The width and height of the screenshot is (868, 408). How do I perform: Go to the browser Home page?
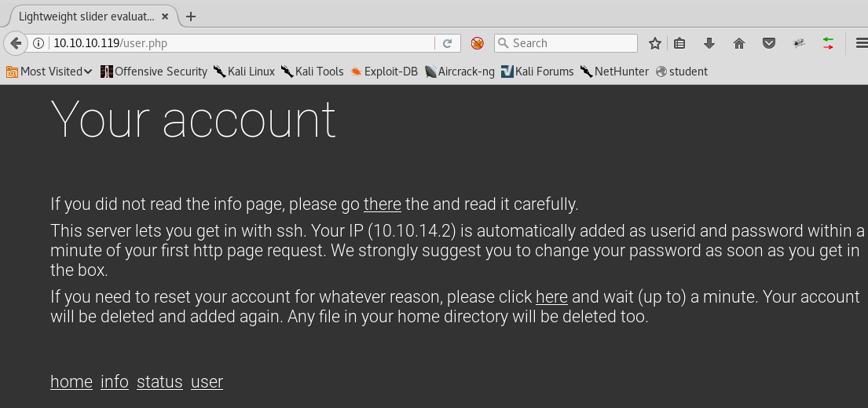(x=738, y=43)
